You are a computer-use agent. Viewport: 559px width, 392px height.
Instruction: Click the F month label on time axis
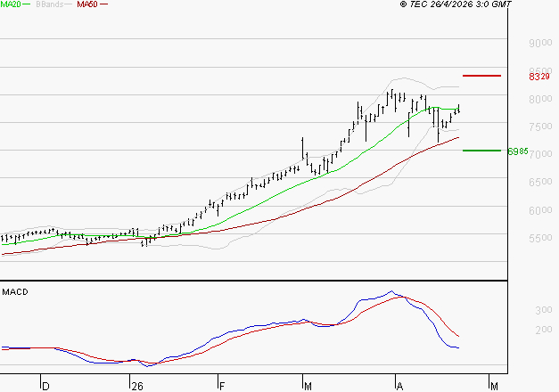(222, 387)
